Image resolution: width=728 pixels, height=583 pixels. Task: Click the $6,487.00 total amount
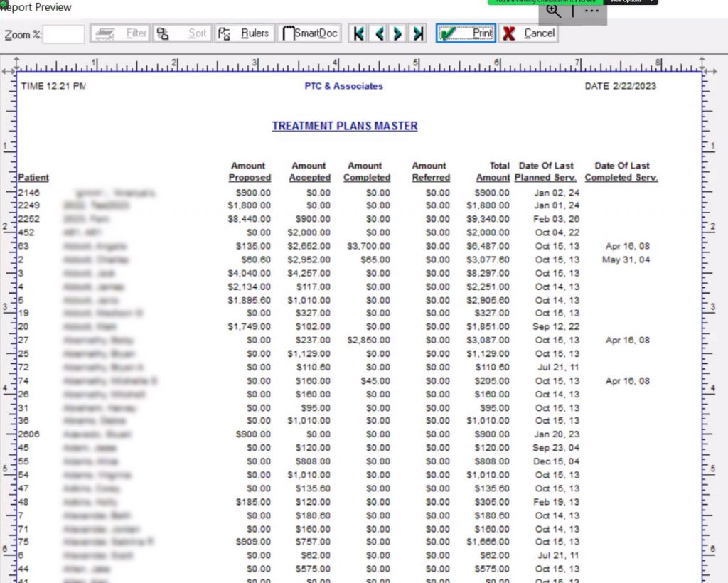tap(488, 246)
